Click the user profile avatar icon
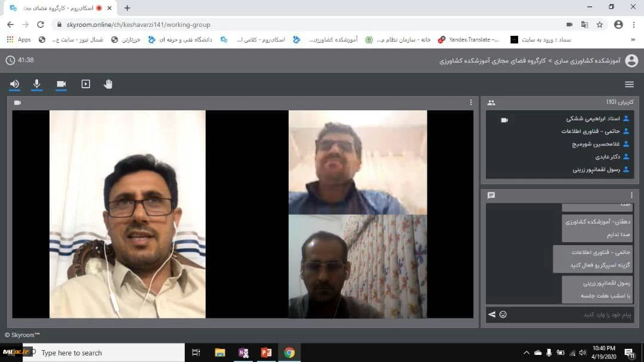The image size is (644, 362). (631, 61)
